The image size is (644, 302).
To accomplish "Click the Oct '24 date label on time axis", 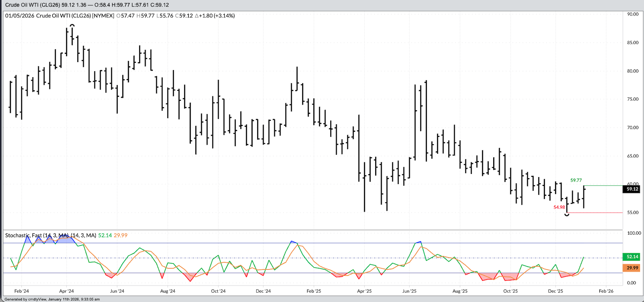I will pos(218,291).
